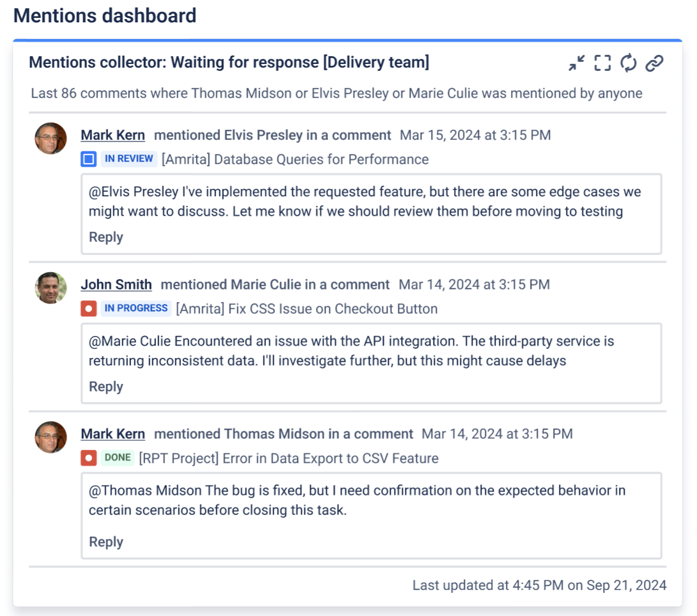This screenshot has width=697, height=616.
Task: Refresh the Mentions collector gadget
Action: click(x=629, y=63)
